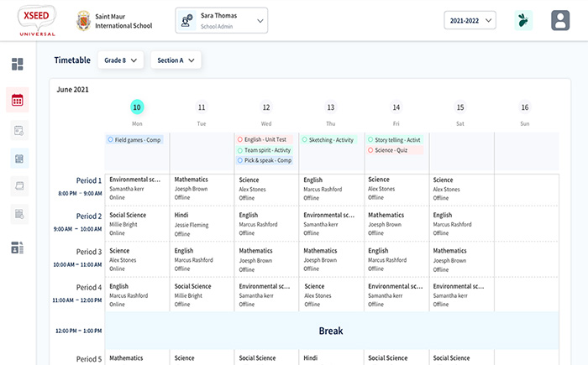Viewport: 588px width, 365px height.
Task: Click Monday Period 4 English cell
Action: 137,295
